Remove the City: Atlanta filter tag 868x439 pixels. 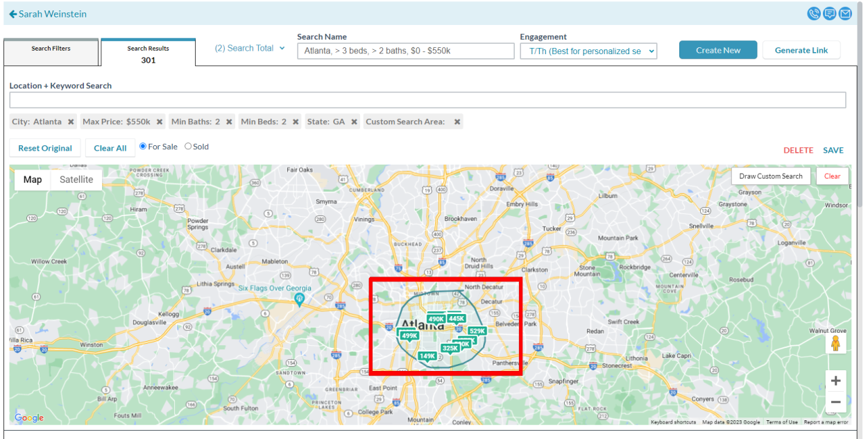point(71,122)
